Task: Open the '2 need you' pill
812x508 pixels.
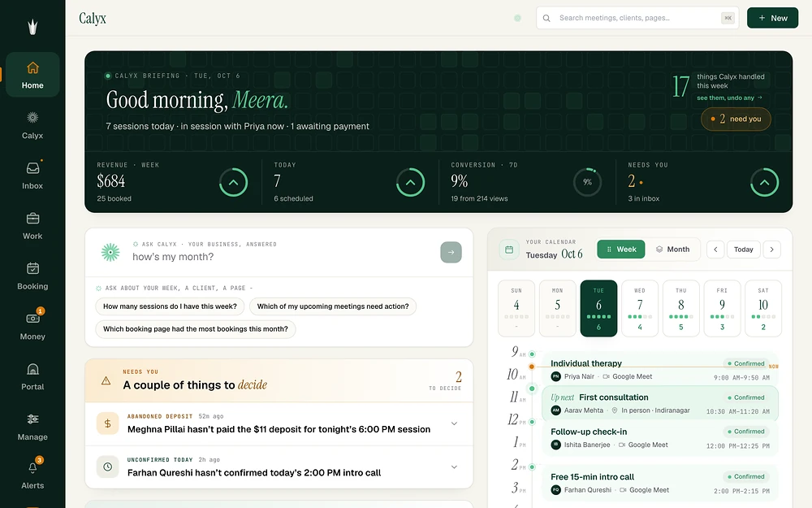Action: click(736, 119)
